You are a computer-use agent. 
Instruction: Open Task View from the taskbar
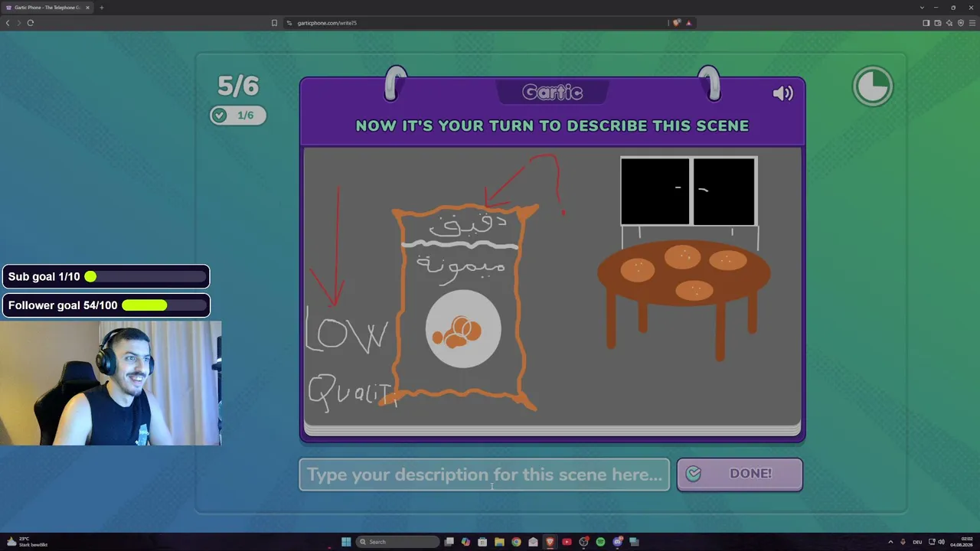(449, 542)
